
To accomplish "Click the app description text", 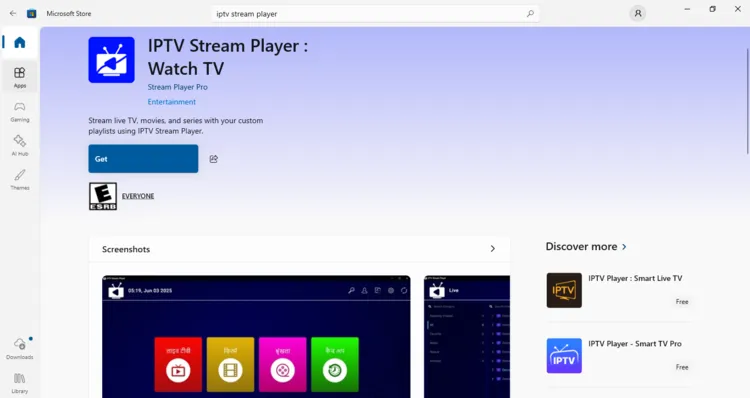I will click(x=176, y=126).
